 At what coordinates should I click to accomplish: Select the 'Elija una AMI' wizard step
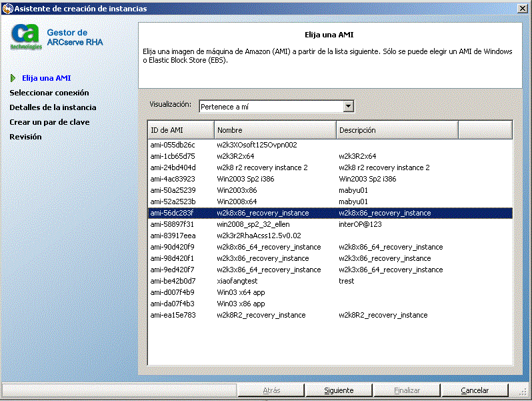click(x=46, y=78)
